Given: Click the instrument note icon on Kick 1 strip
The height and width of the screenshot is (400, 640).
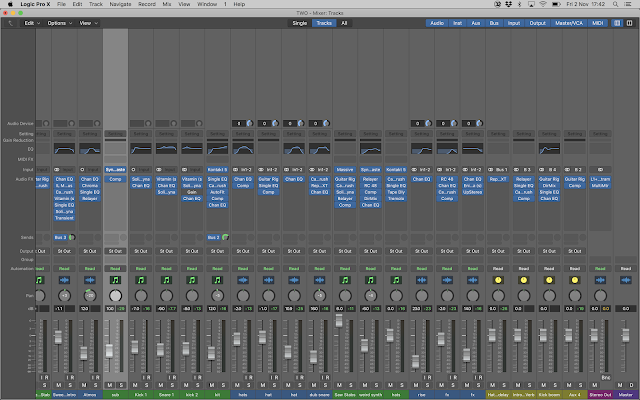Looking at the screenshot, I should (x=141, y=280).
